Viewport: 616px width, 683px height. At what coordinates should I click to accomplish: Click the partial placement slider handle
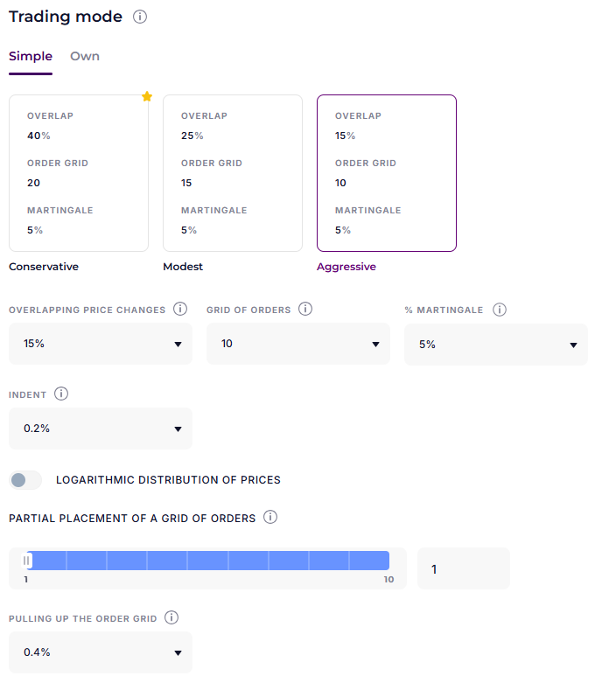(x=27, y=561)
